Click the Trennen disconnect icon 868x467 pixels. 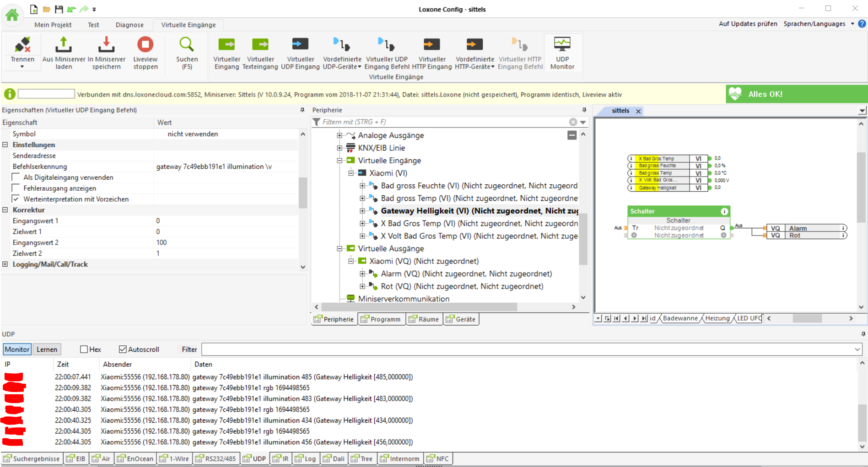22,45
